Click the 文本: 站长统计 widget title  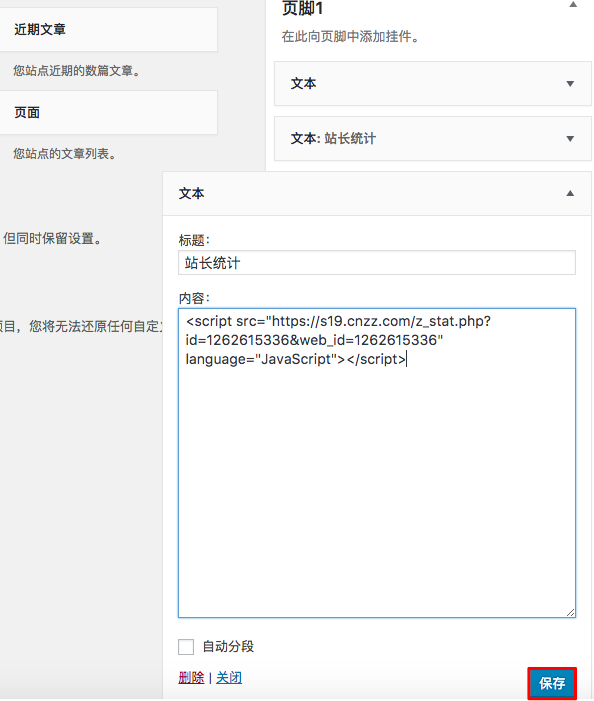pos(333,139)
